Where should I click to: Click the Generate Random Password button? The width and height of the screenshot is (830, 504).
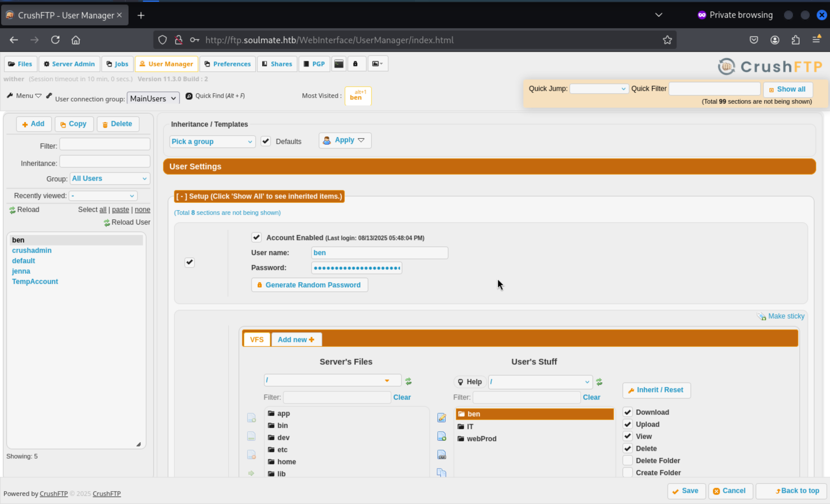click(309, 285)
